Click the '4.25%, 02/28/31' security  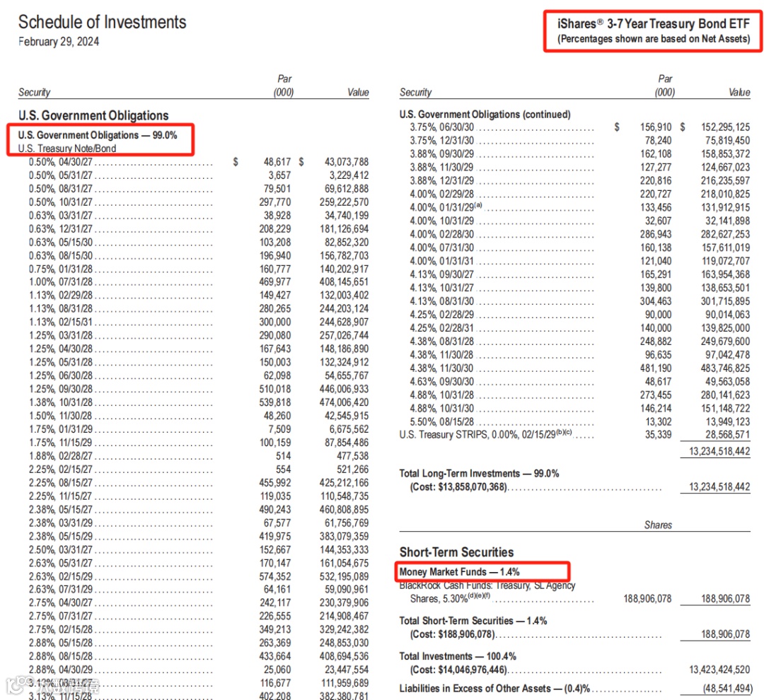[442, 328]
